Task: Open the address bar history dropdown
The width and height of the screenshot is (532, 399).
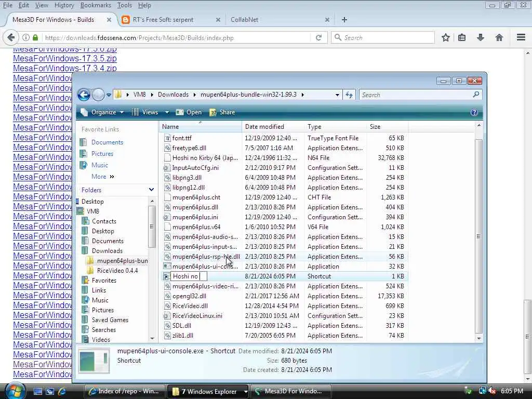Action: (337, 95)
